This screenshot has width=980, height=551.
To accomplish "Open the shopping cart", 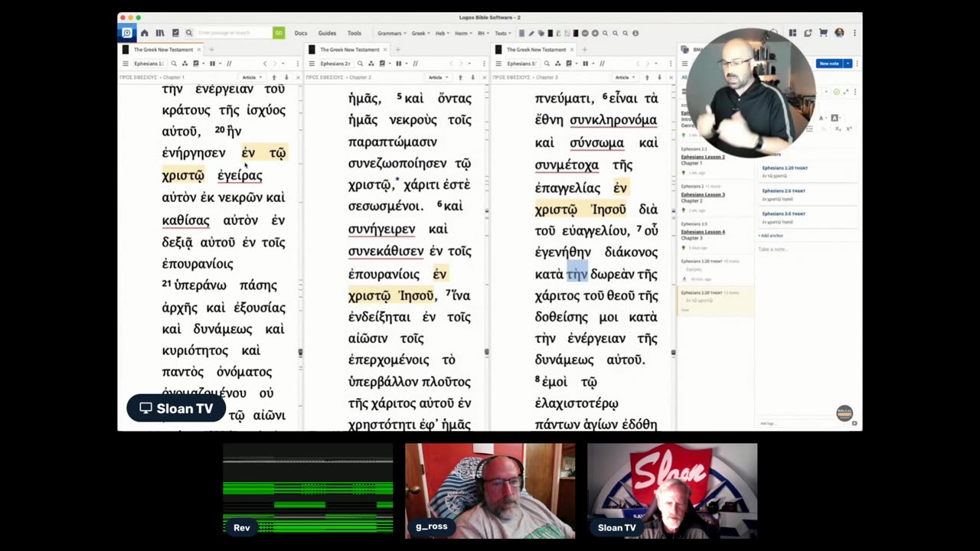I will [x=823, y=33].
